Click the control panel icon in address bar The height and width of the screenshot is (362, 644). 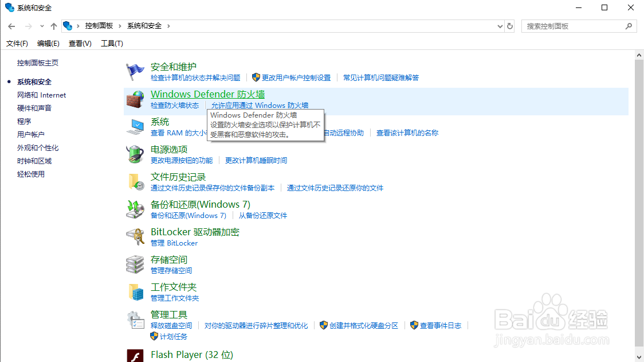pos(68,26)
